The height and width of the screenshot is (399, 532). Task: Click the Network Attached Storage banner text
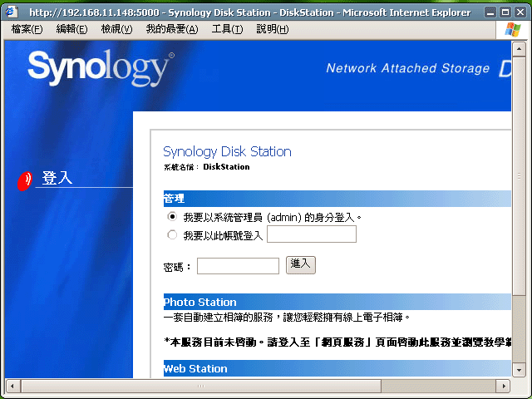408,68
